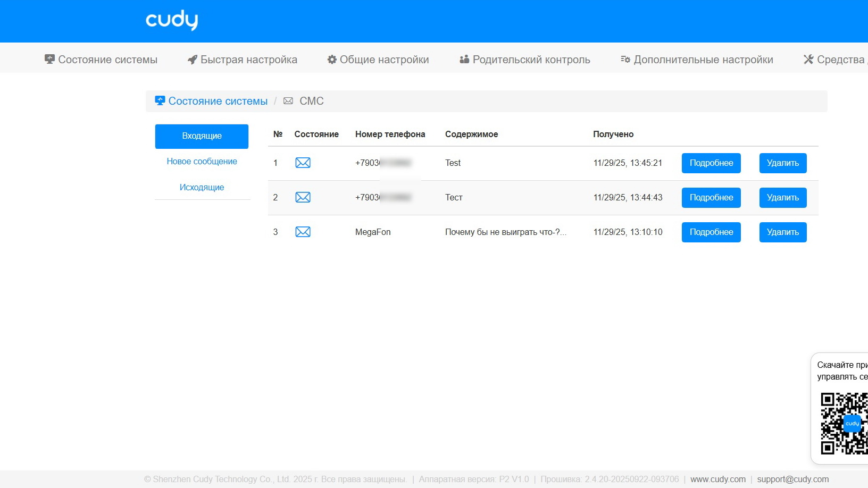Open Дополнительные настройки menu
Image resolution: width=868 pixels, height=488 pixels.
pos(697,60)
